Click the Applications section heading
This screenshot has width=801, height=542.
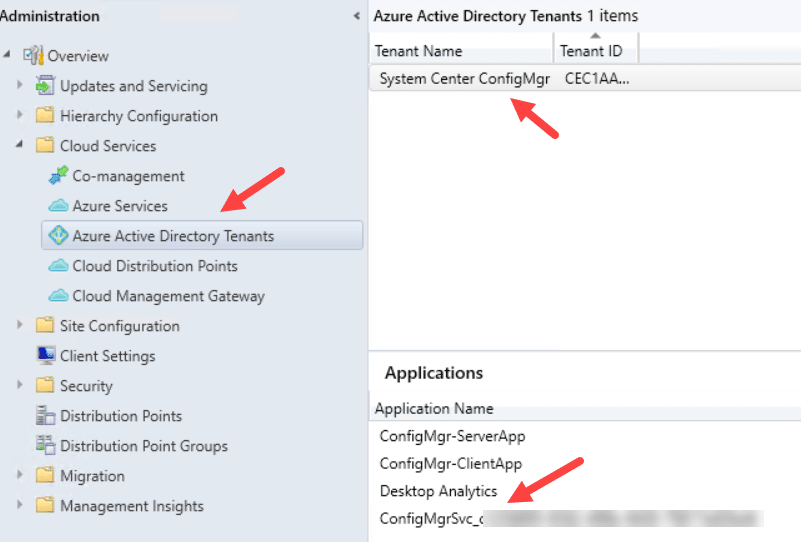(x=434, y=373)
